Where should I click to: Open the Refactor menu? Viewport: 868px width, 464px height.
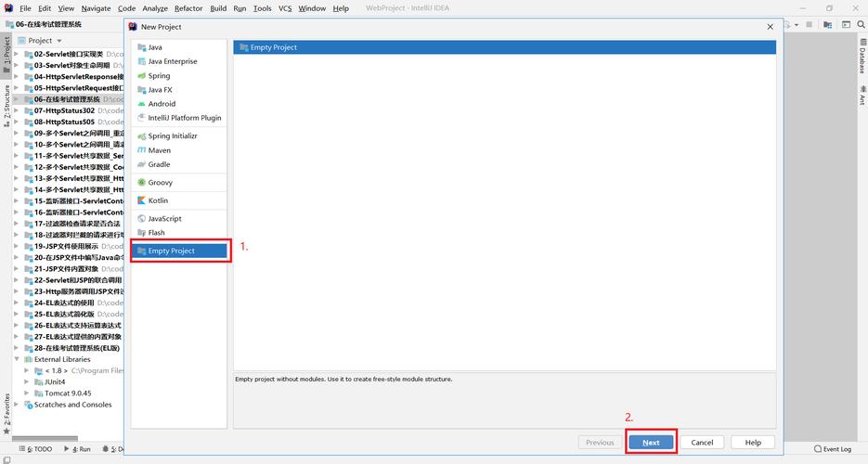188,8
